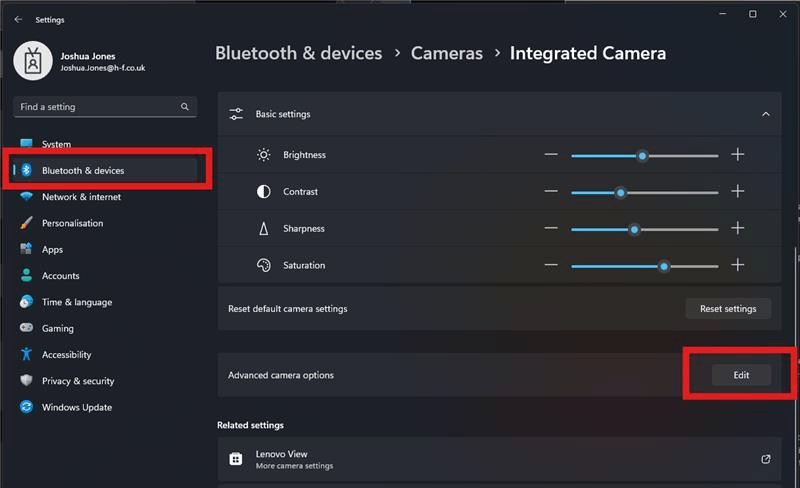Minimize the Settings window
This screenshot has width=800, height=488.
pyautogui.click(x=722, y=14)
